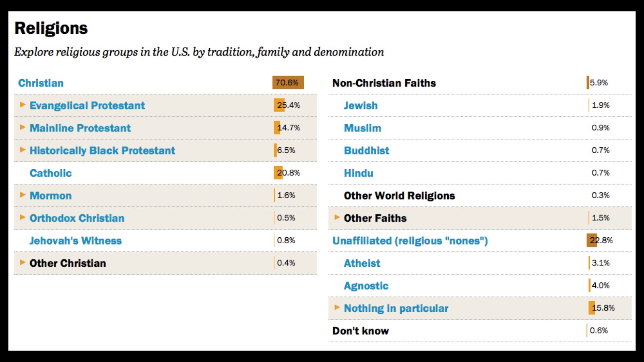Open Unaffiliated (religious "nones") link
This screenshot has width=644, height=362.
click(410, 241)
